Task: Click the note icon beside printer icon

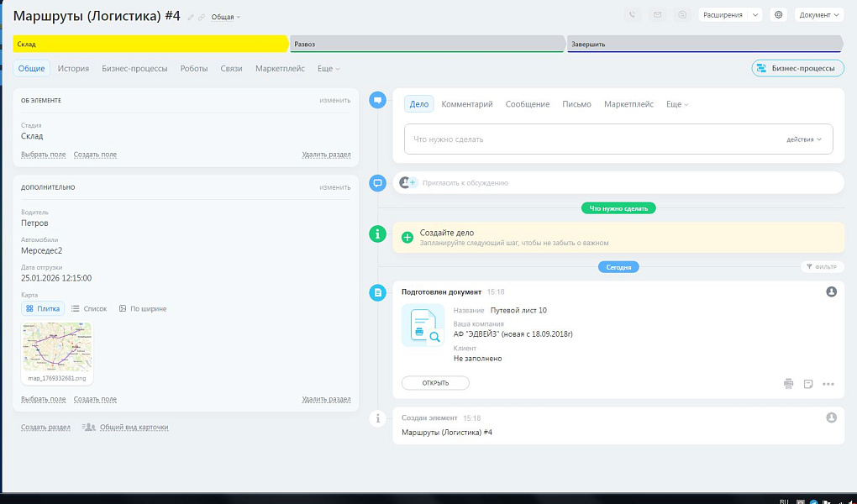Action: point(808,384)
